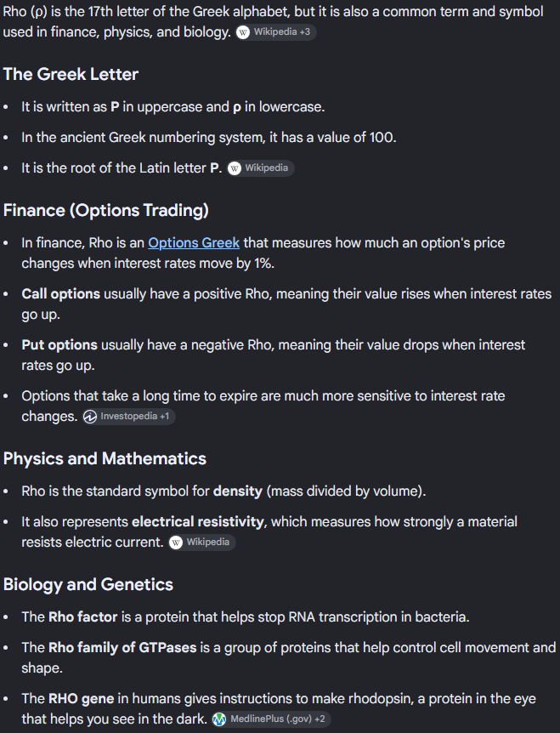
Task: Click bold 'electrical resistivity' text
Action: (198, 521)
